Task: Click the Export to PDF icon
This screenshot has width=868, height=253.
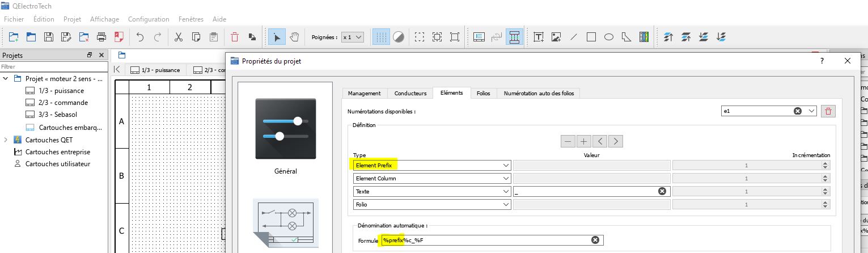Action: coord(119,37)
